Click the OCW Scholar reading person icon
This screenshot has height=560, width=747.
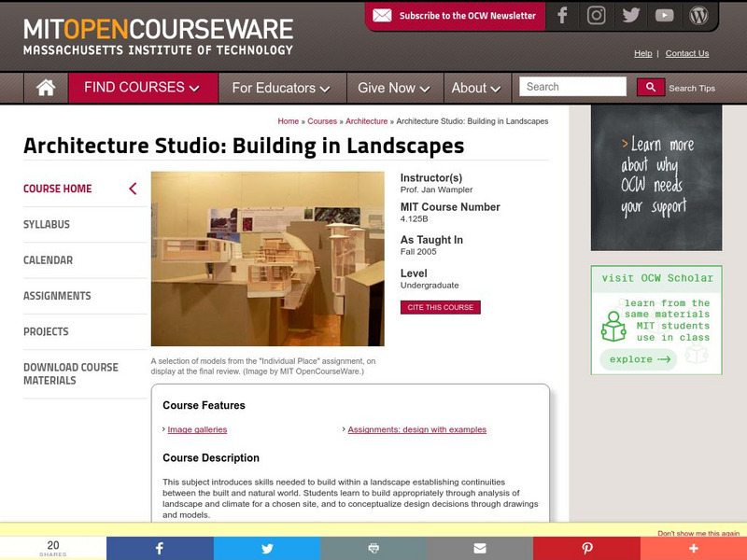[613, 326]
